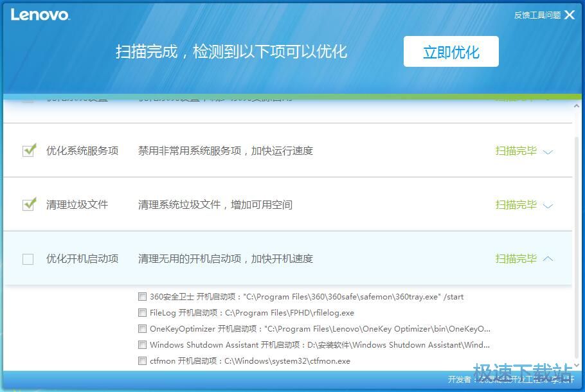Viewport: 585px width, 392px height.
Task: Check the FileLog startup item box
Action: [142, 313]
